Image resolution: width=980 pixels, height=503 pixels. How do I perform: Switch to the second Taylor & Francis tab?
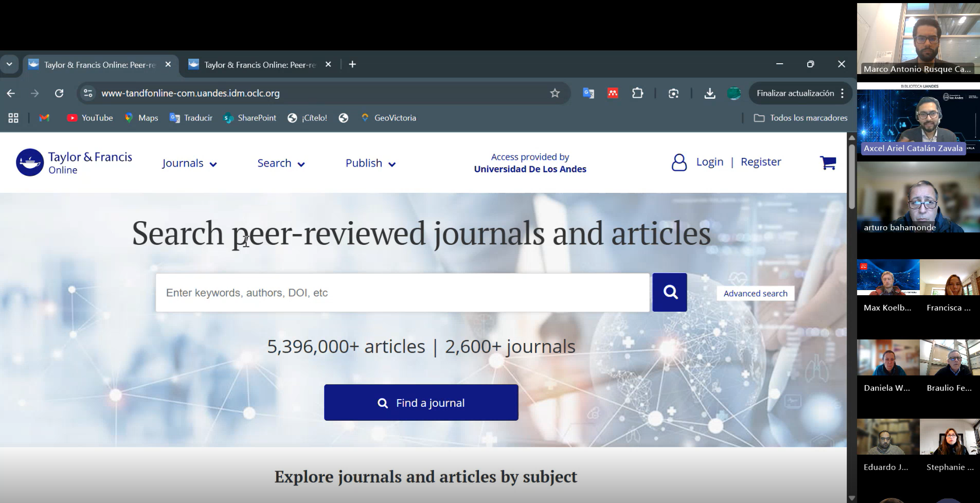tap(259, 65)
